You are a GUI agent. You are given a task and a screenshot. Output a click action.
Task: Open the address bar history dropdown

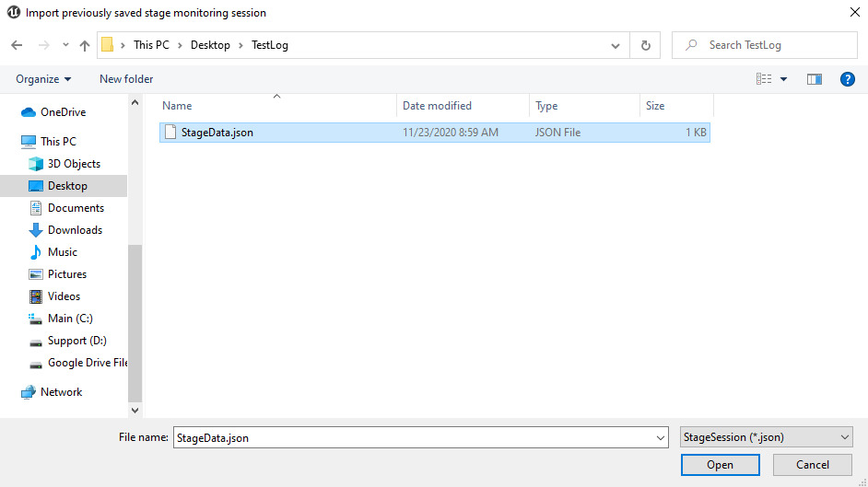point(615,46)
